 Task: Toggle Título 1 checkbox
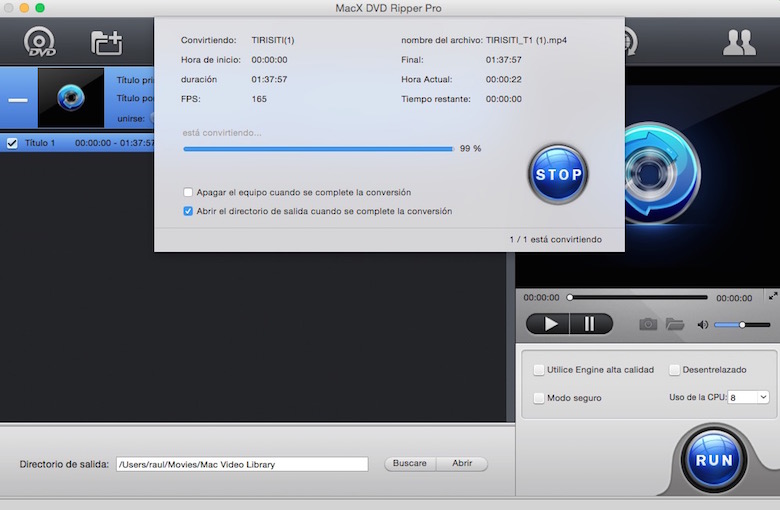12,143
